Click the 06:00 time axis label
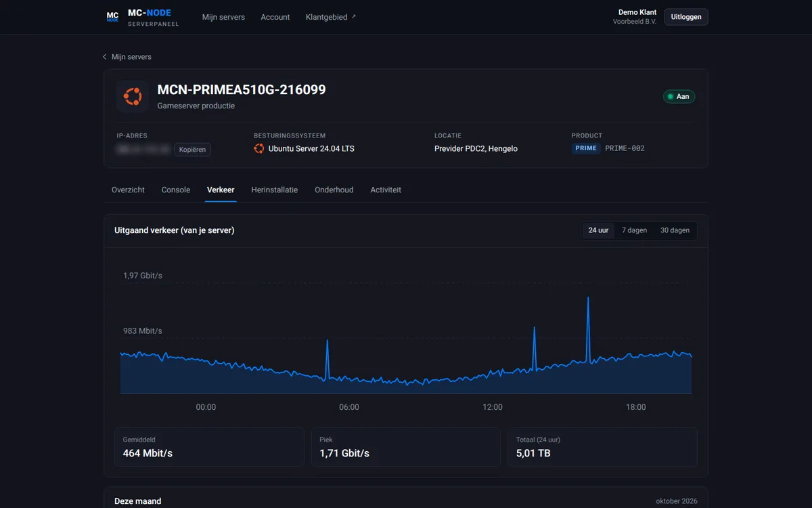The height and width of the screenshot is (508, 812). (349, 407)
